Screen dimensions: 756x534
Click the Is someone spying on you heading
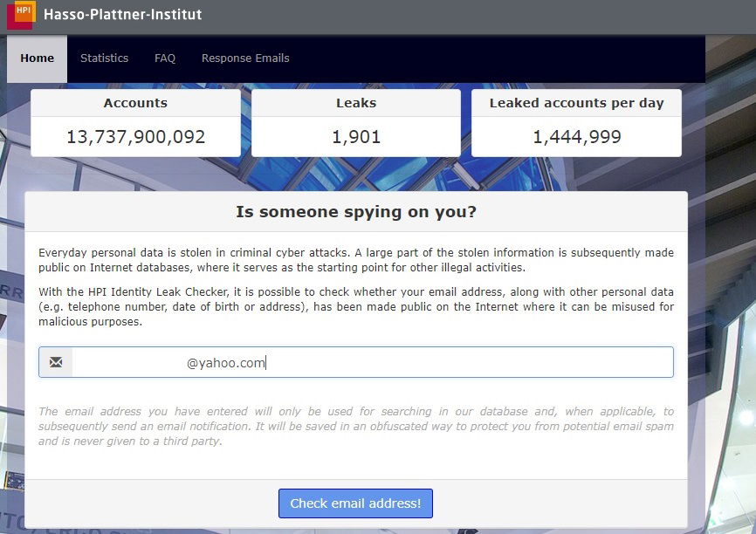pyautogui.click(x=355, y=211)
